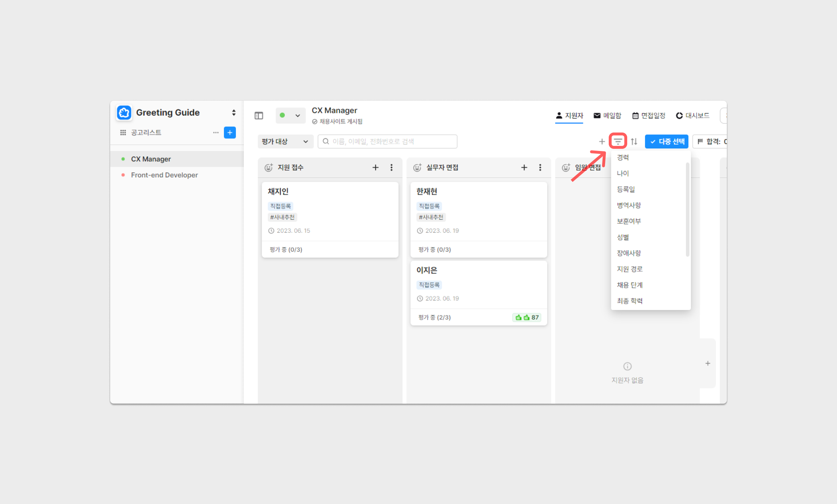Open the kebab menu of 실무자 면접 column
This screenshot has height=504, width=837.
point(540,167)
